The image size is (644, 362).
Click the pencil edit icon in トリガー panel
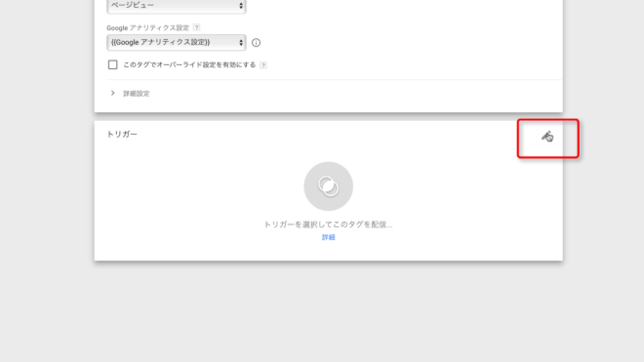coord(547,137)
